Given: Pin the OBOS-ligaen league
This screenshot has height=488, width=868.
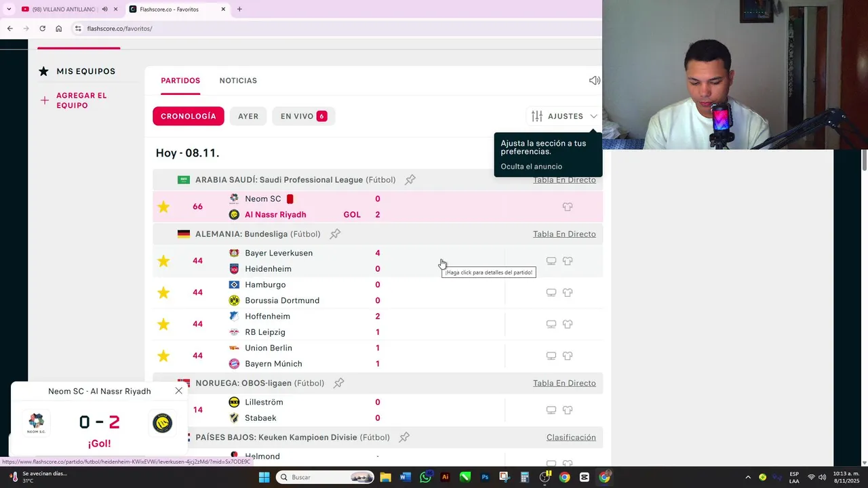Looking at the screenshot, I should pos(339,383).
